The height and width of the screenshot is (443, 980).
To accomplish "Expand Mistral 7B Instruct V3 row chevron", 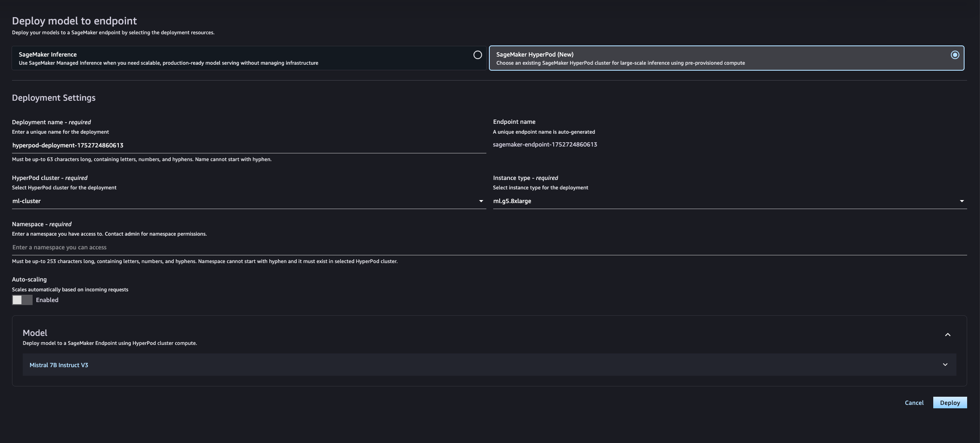I will pyautogui.click(x=945, y=365).
